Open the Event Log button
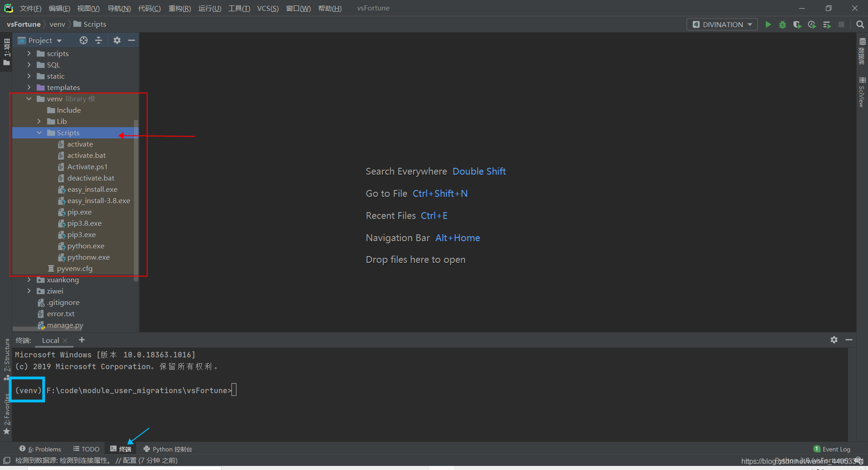Viewport: 868px width, 470px height. [x=832, y=449]
